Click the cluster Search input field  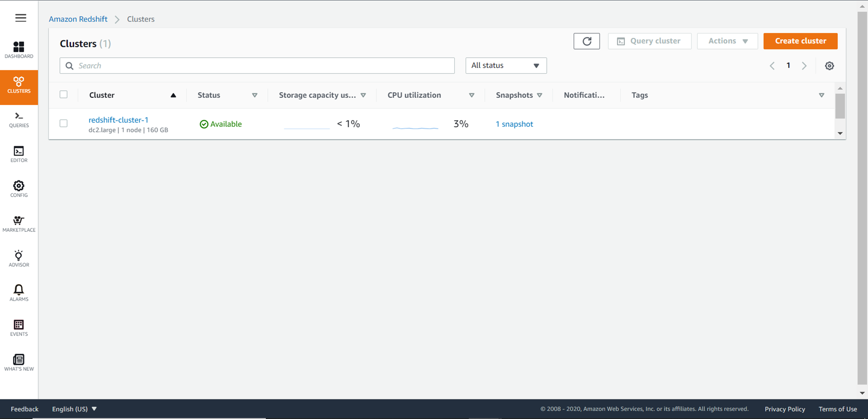pyautogui.click(x=257, y=66)
